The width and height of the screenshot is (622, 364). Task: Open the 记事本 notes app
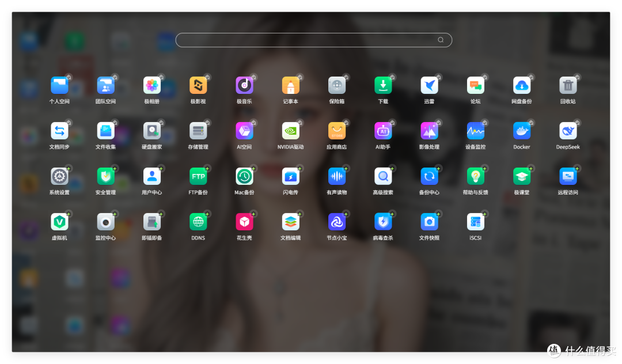pos(290,85)
